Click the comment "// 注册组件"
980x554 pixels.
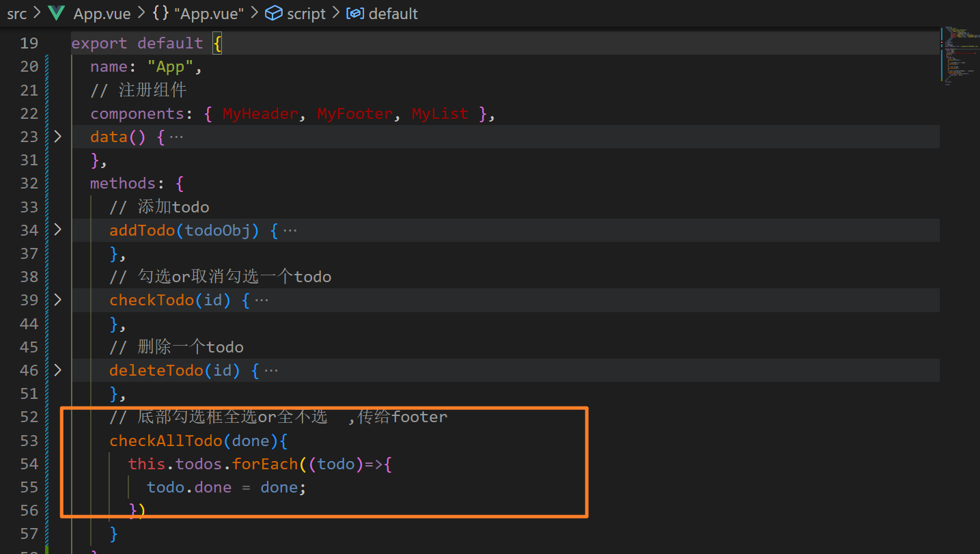pyautogui.click(x=139, y=90)
